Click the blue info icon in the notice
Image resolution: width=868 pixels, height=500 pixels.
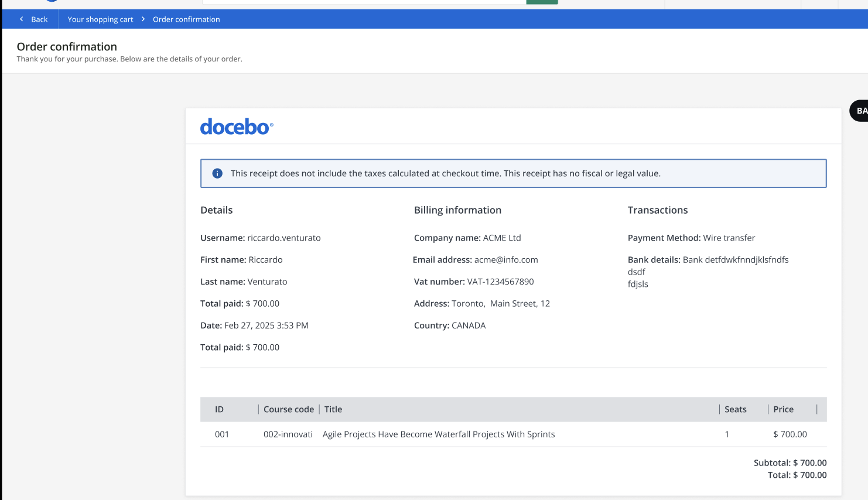(x=217, y=173)
